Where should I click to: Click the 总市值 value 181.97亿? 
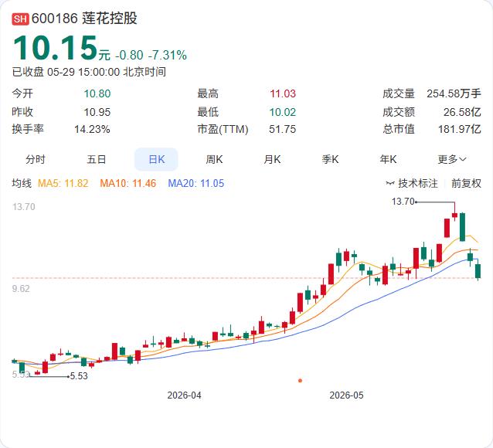click(x=459, y=129)
